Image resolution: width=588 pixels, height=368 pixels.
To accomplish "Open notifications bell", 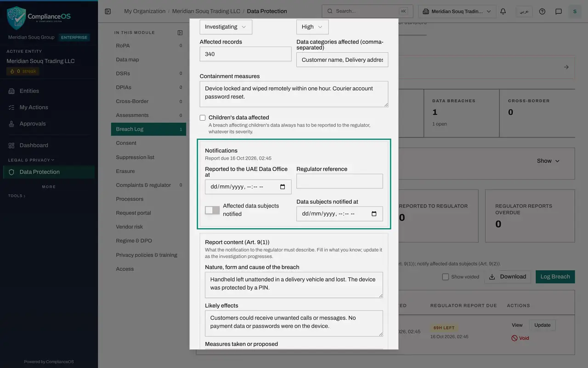I will (x=503, y=11).
